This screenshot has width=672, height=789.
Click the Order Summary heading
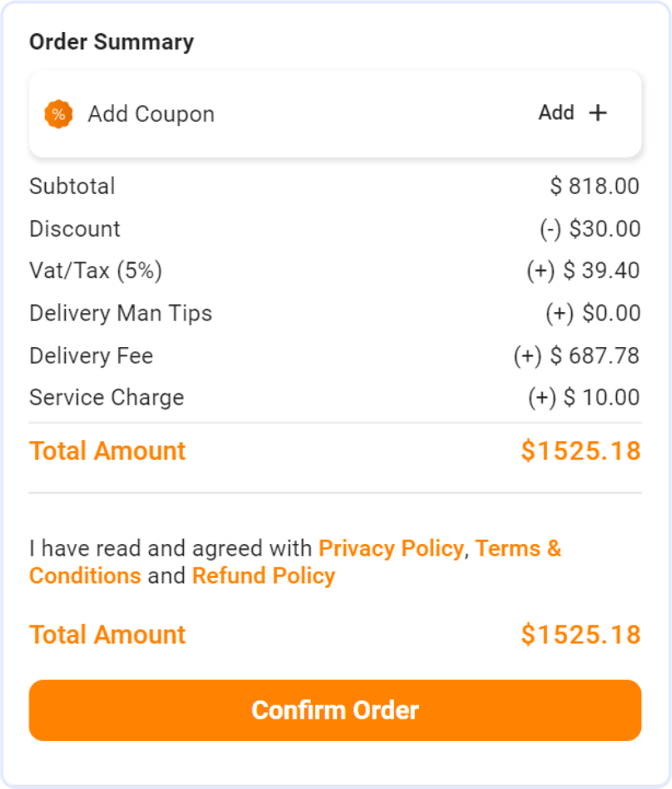(x=111, y=42)
